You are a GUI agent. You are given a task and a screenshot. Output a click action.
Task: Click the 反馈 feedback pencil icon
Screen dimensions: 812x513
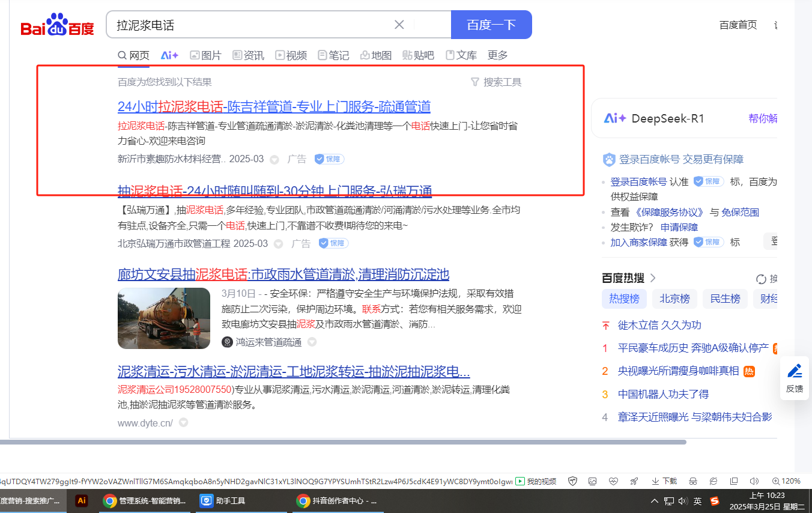[795, 371]
